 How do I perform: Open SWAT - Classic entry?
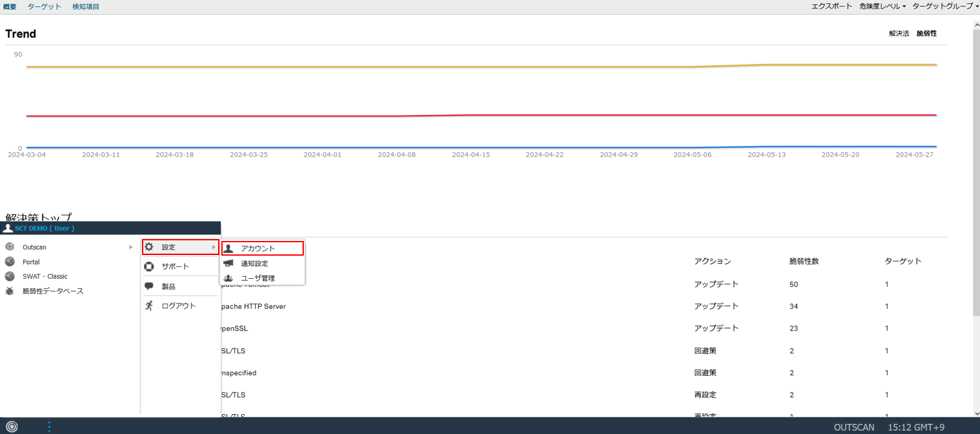(x=45, y=277)
